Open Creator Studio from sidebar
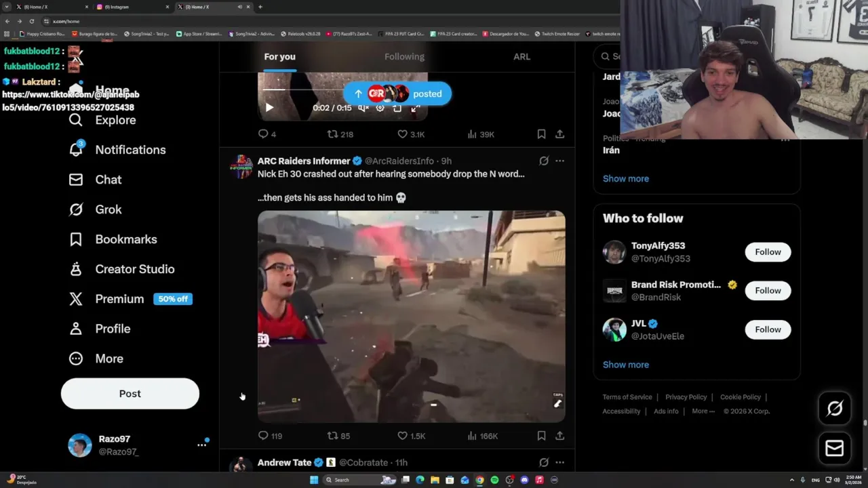 click(121, 269)
